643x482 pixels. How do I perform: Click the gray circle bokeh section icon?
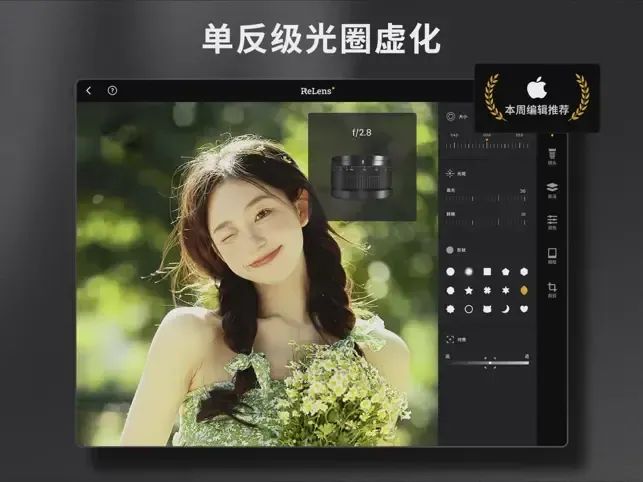450,250
